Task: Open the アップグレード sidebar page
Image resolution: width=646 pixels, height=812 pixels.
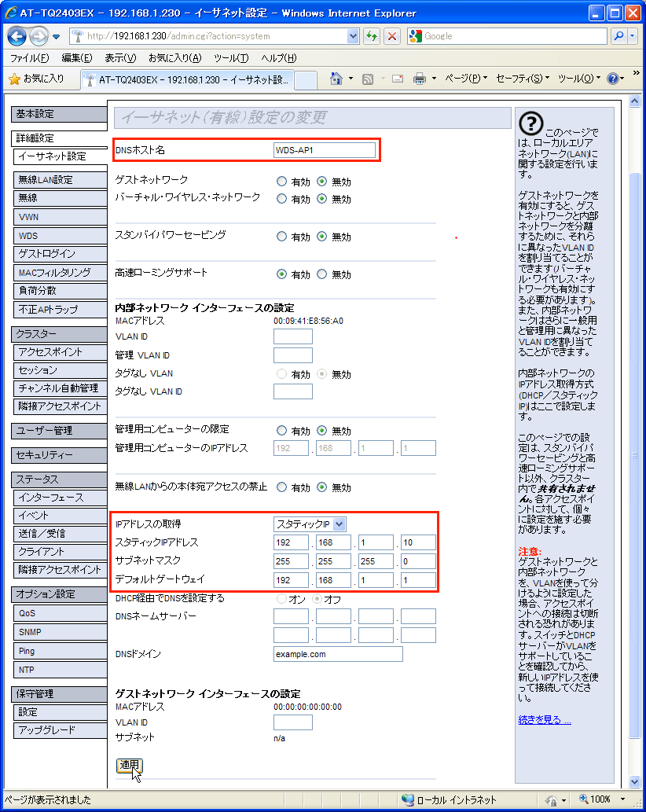Action: point(60,730)
